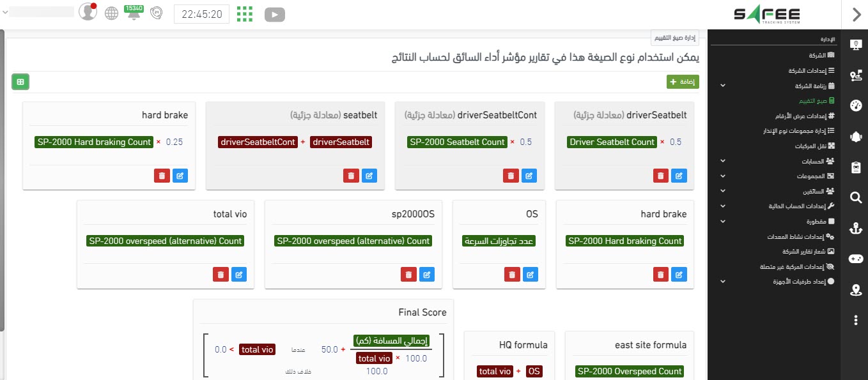
Task: Expand the الحسابات menu section
Action: pos(723,161)
